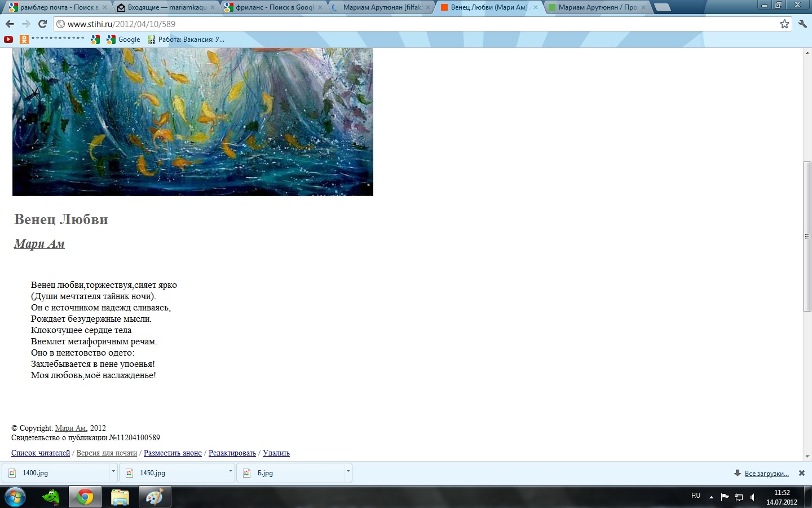Screen dimensions: 812x508
Task: Go forward with the browser forward arrow
Action: (x=26, y=24)
